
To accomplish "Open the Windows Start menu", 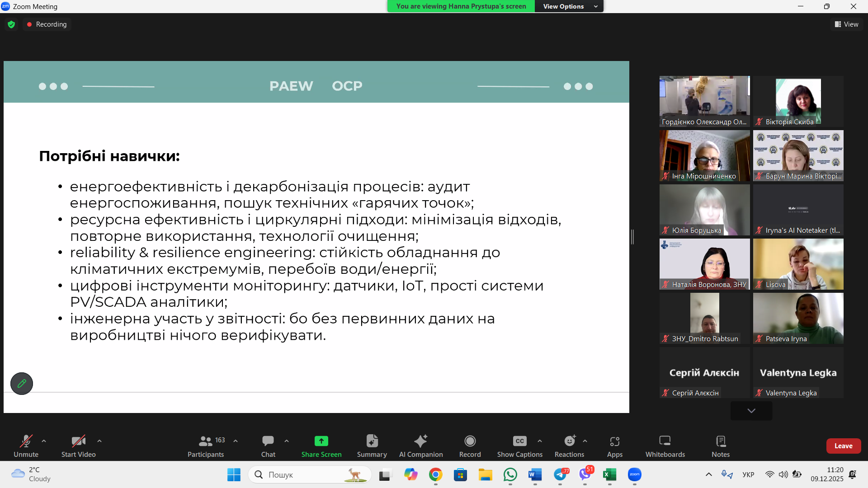I will (233, 474).
